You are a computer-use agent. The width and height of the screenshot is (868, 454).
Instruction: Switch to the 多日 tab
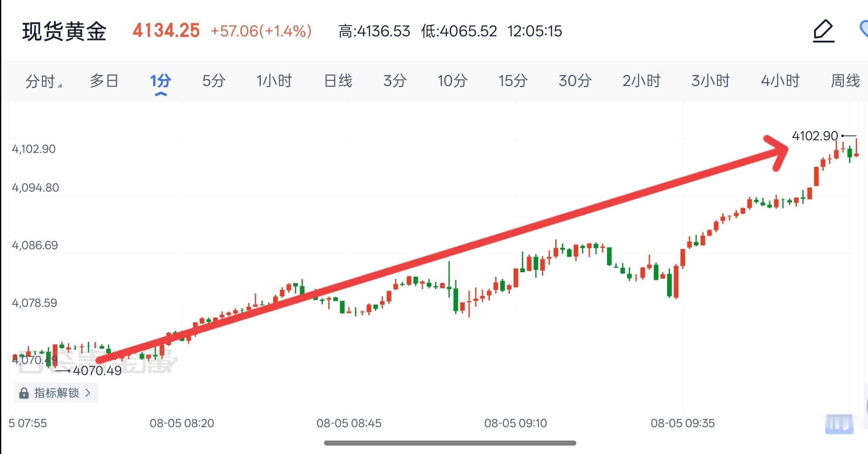tap(104, 80)
